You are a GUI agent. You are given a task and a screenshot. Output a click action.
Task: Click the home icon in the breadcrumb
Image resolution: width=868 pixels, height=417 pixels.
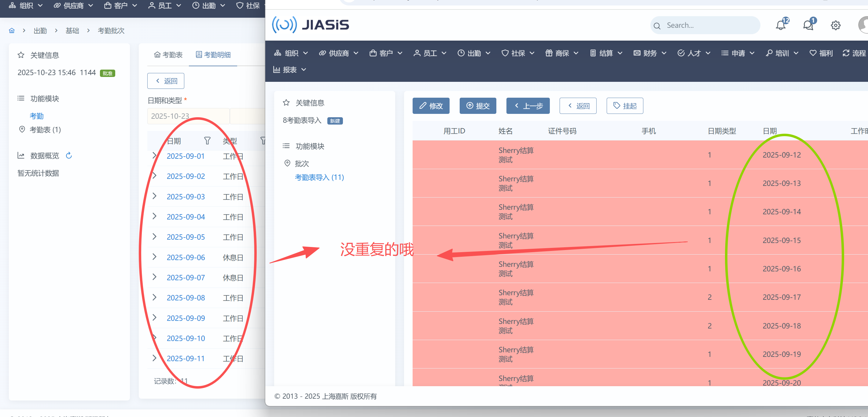point(12,31)
